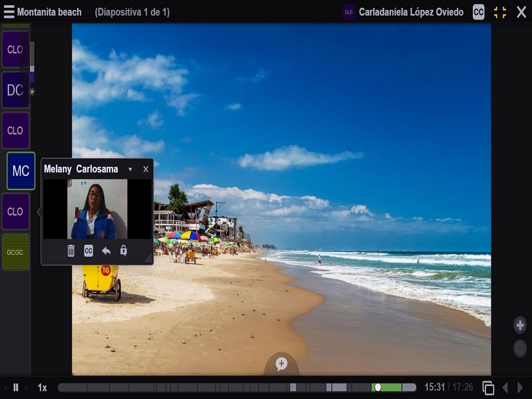Image resolution: width=532 pixels, height=399 pixels.
Task: Click the name Carladaniela López Oviedo
Action: click(x=411, y=12)
